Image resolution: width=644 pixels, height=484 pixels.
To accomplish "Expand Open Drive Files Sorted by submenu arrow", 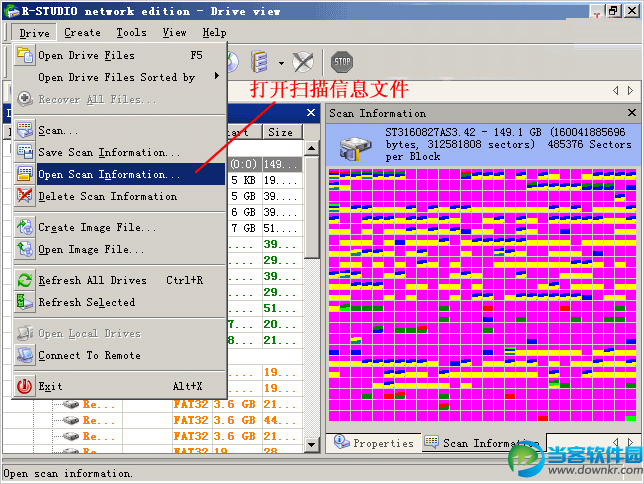I will [x=217, y=76].
